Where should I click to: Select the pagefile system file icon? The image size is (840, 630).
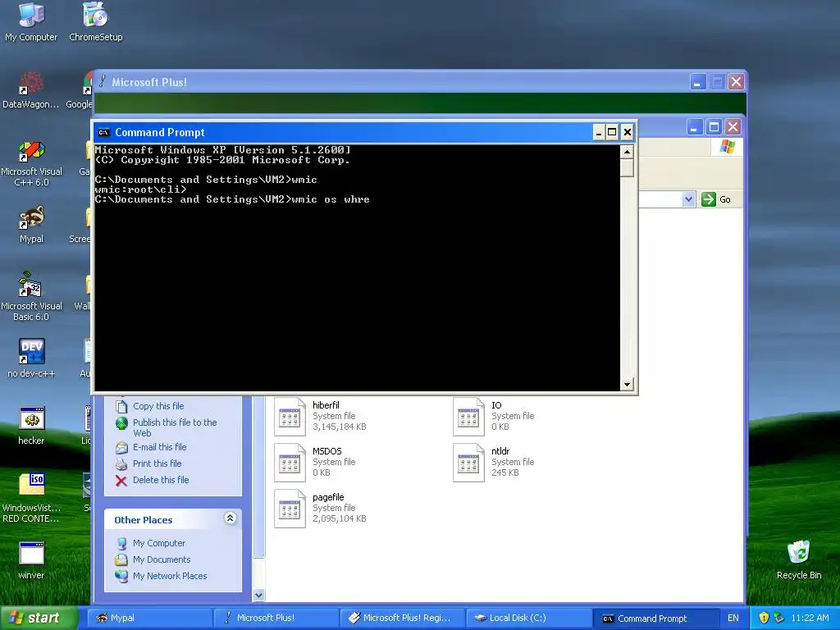click(290, 509)
